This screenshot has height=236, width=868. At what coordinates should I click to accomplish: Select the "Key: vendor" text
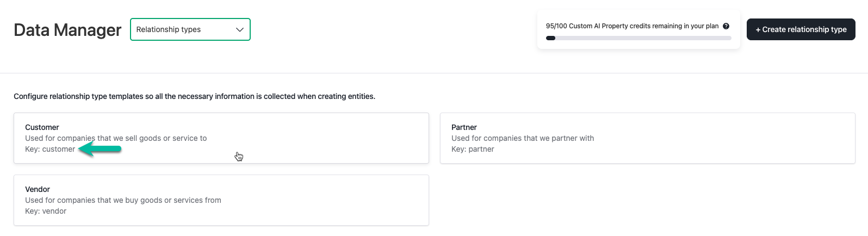pos(46,211)
